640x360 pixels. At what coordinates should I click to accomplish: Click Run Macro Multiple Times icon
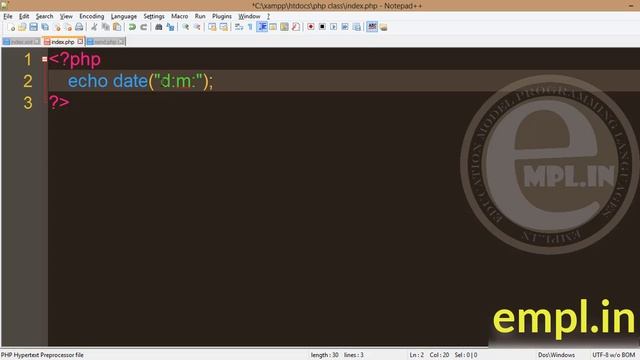345,27
